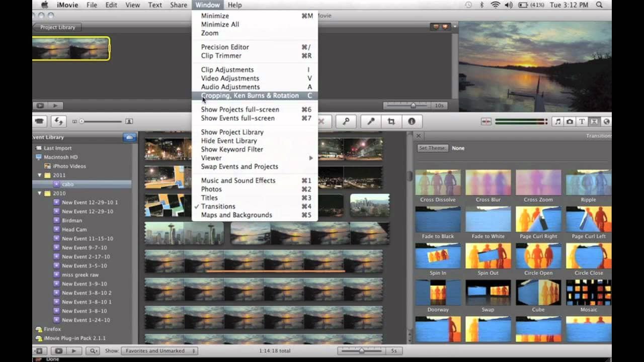Open the inspector info icon

click(412, 121)
